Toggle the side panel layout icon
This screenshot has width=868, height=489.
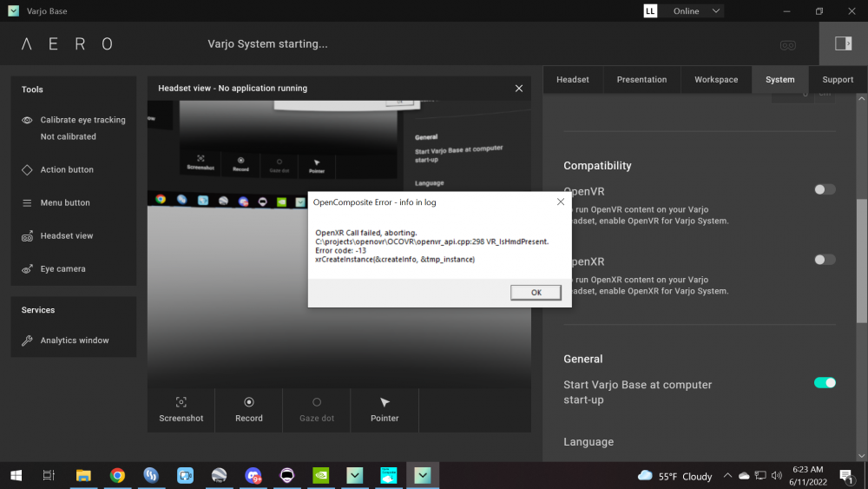tap(843, 43)
